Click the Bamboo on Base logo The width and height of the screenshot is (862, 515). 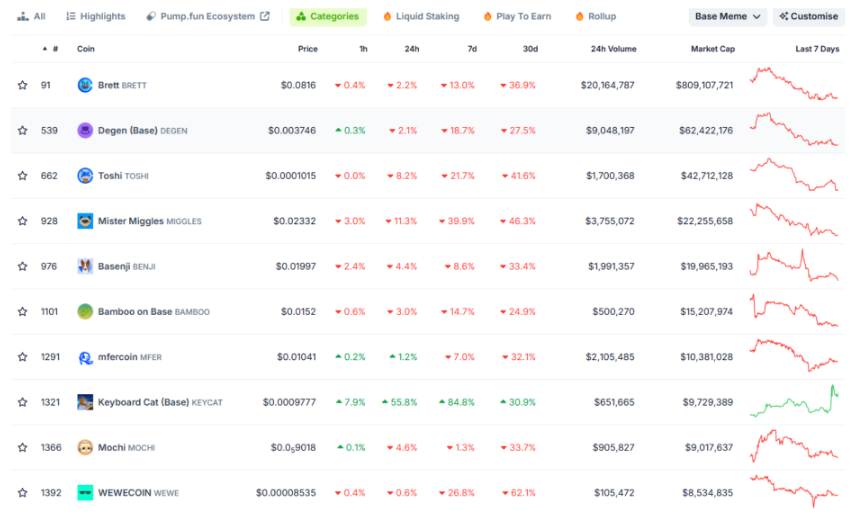pyautogui.click(x=85, y=312)
